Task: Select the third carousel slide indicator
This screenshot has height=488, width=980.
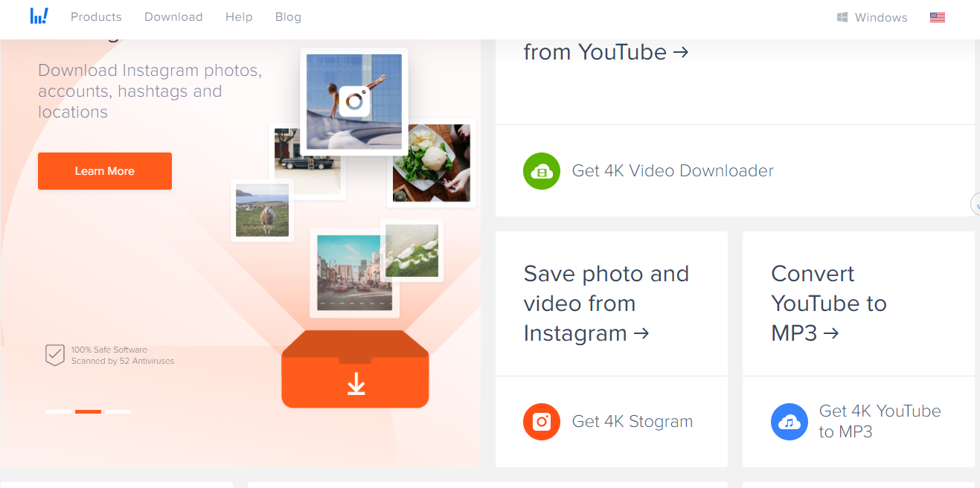Action: click(x=118, y=411)
